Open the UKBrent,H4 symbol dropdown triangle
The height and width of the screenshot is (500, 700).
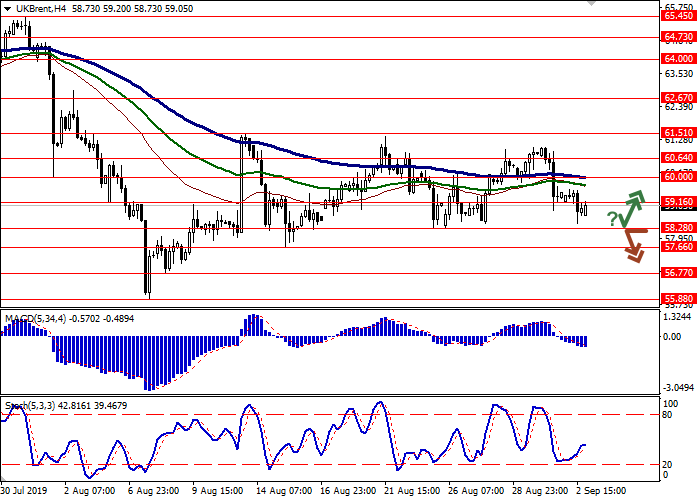click(x=6, y=8)
